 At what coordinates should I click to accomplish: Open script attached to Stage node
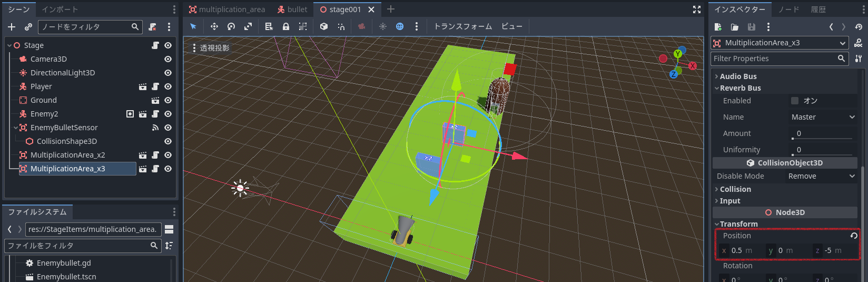[155, 45]
